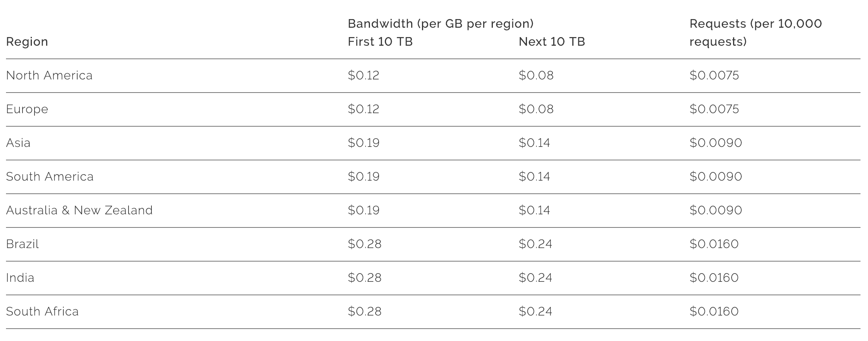Screen dimensions: 868x341
Task: Select the Europe region cell
Action: tap(27, 109)
